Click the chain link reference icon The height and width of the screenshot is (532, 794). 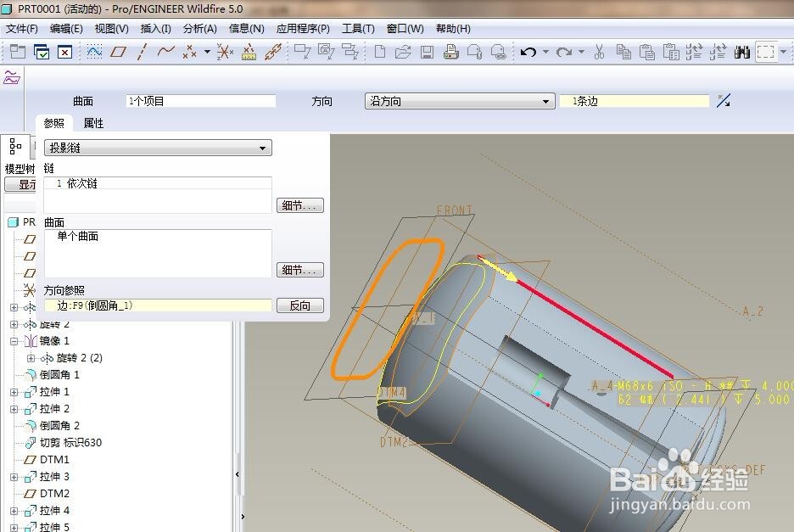273,52
